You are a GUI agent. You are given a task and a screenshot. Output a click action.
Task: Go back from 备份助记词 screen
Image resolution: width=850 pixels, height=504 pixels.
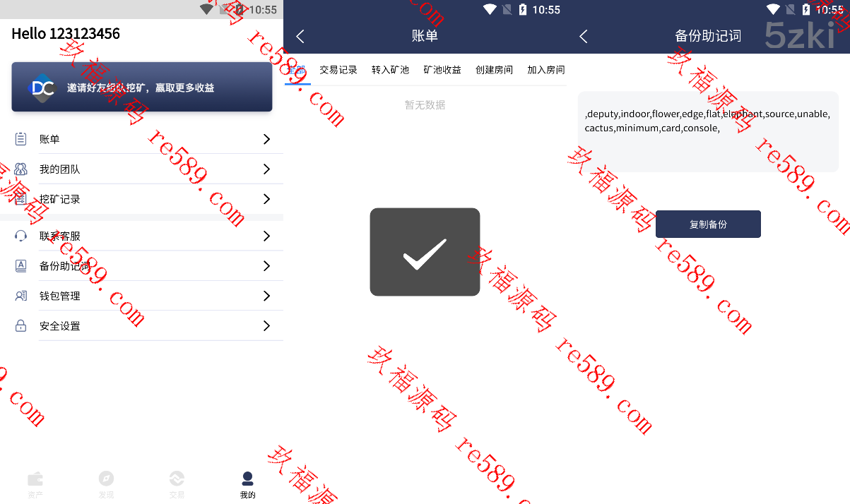(584, 36)
